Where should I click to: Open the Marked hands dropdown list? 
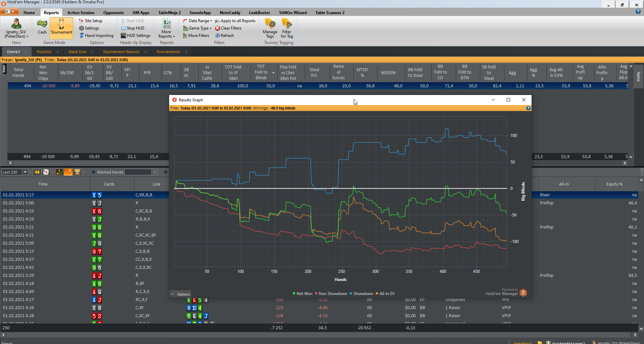tap(155, 172)
